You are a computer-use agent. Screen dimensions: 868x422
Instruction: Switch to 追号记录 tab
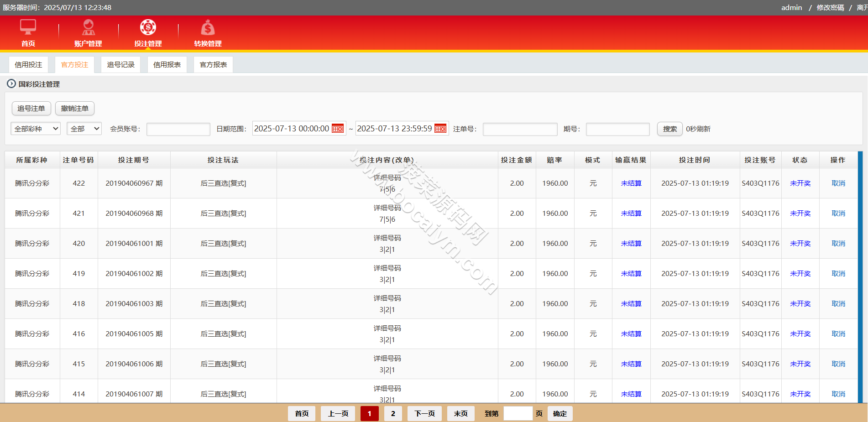point(120,65)
